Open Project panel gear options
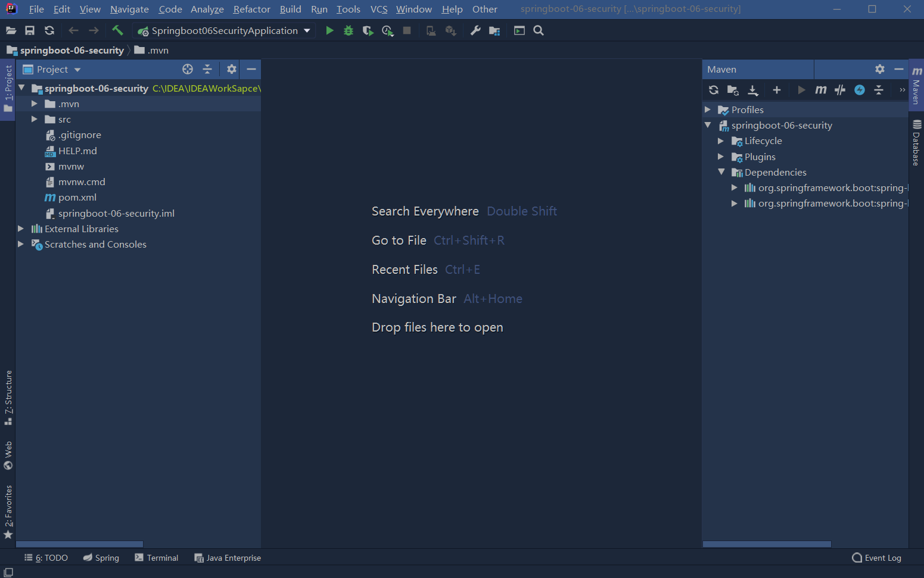This screenshot has width=924, height=578. click(x=232, y=69)
